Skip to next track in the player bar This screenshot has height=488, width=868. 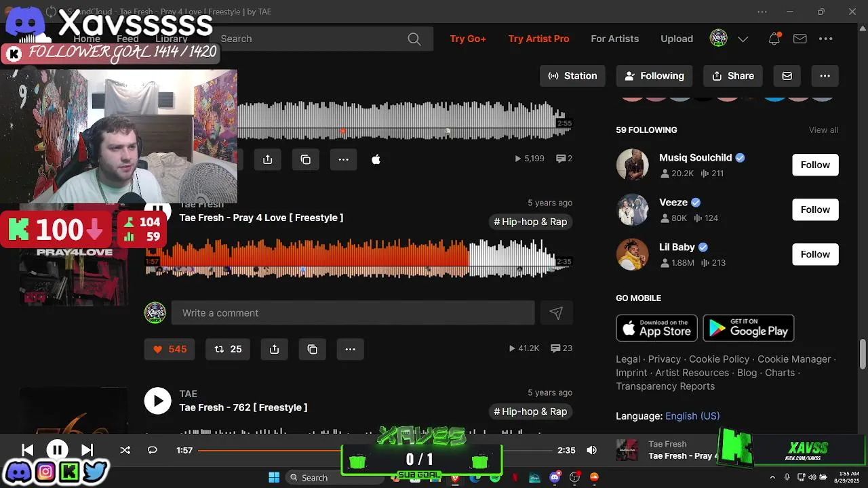[x=87, y=450]
